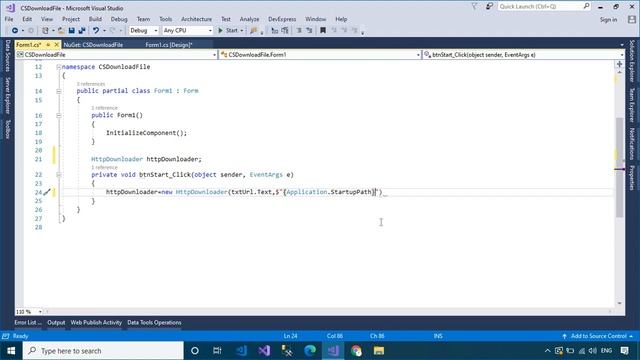Viewport: 640px width, 360px height.
Task: Click the Sign in link
Action: [609, 19]
